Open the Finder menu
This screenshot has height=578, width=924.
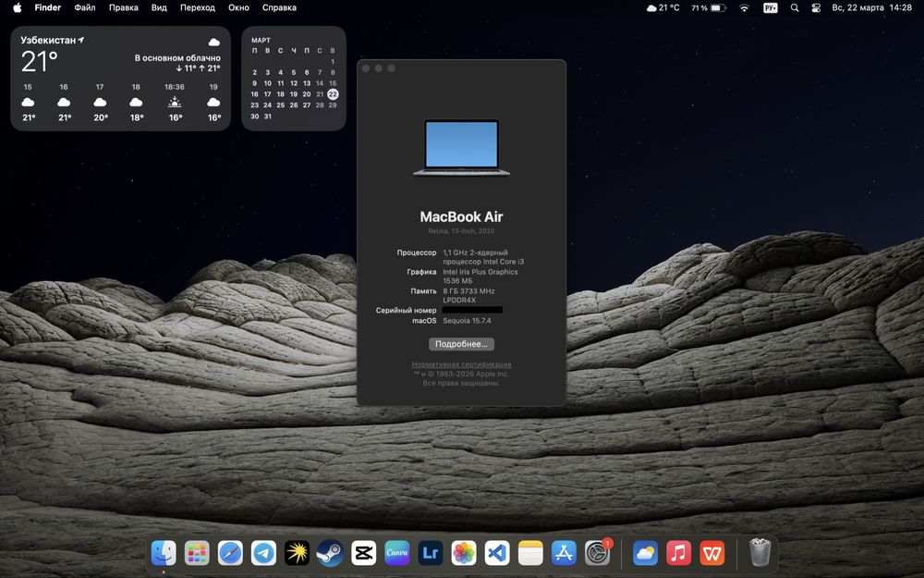tap(48, 7)
